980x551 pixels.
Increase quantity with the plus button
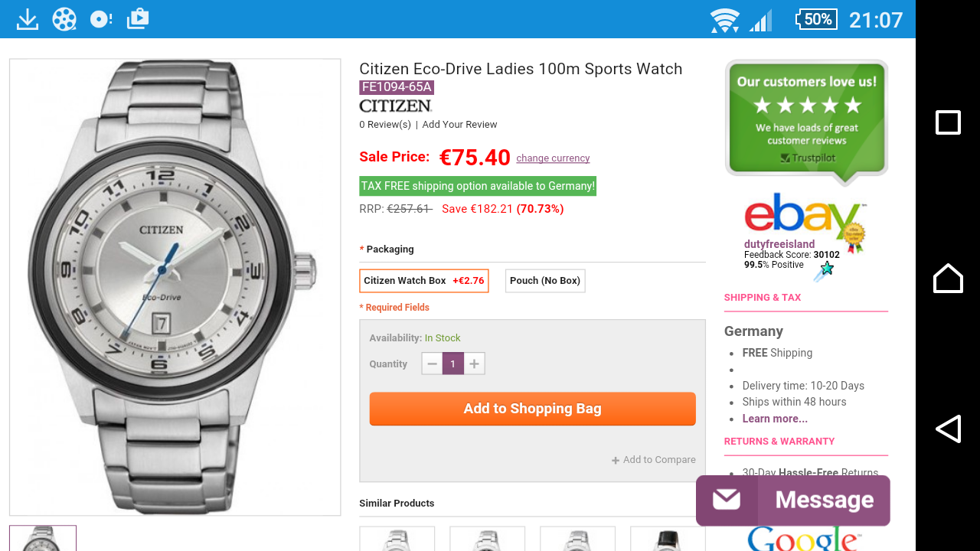point(474,364)
